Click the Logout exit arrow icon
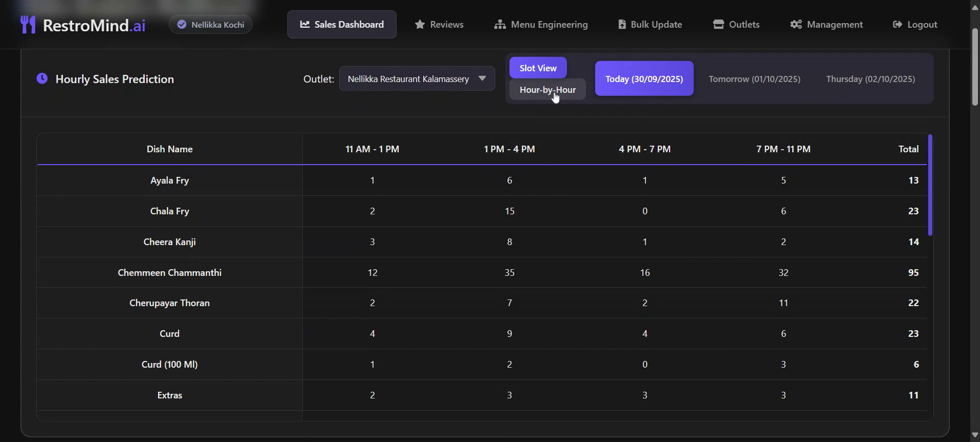The image size is (980, 442). 897,25
